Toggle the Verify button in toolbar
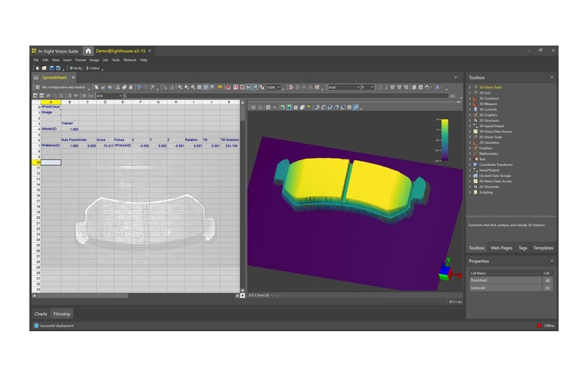This screenshot has width=588, height=376. click(x=76, y=68)
